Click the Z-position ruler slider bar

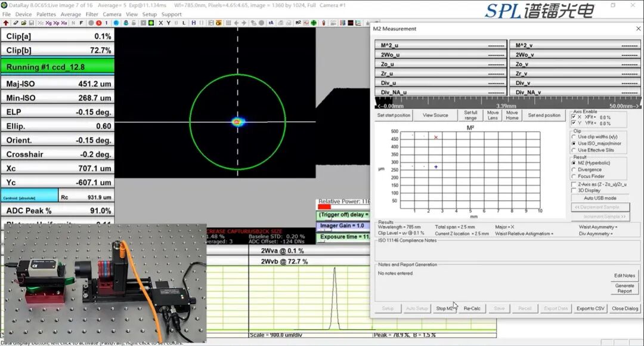tap(507, 103)
